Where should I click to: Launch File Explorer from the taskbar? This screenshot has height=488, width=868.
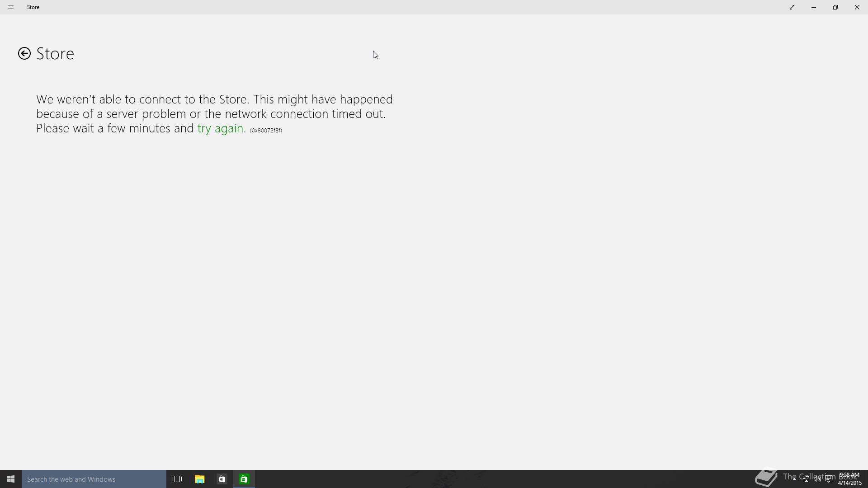pyautogui.click(x=199, y=479)
